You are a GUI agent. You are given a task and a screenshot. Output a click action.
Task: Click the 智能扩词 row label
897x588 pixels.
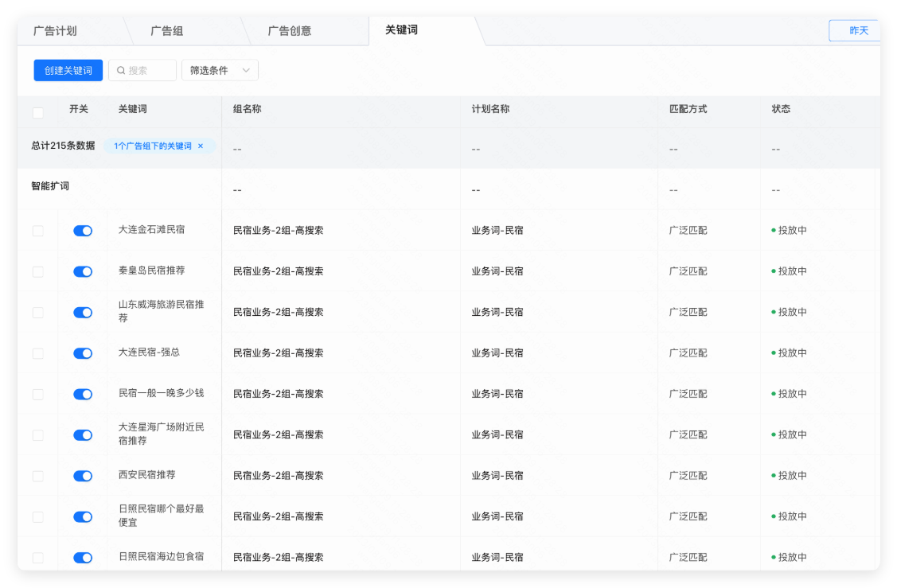50,186
